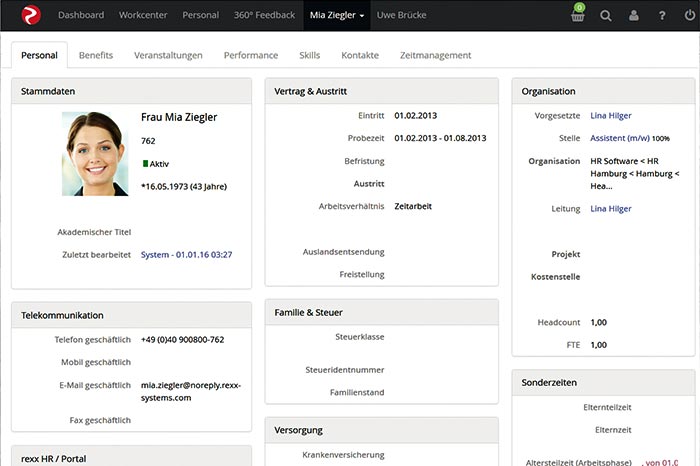Open the System - 01.01.16 03:27 link
700x466 pixels.
click(x=187, y=255)
